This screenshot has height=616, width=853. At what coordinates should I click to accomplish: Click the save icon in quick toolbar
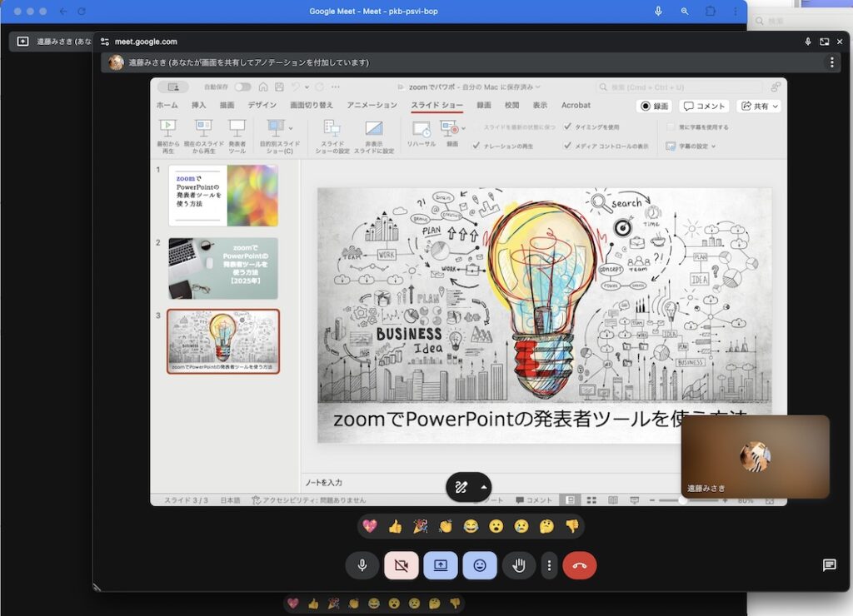click(279, 87)
